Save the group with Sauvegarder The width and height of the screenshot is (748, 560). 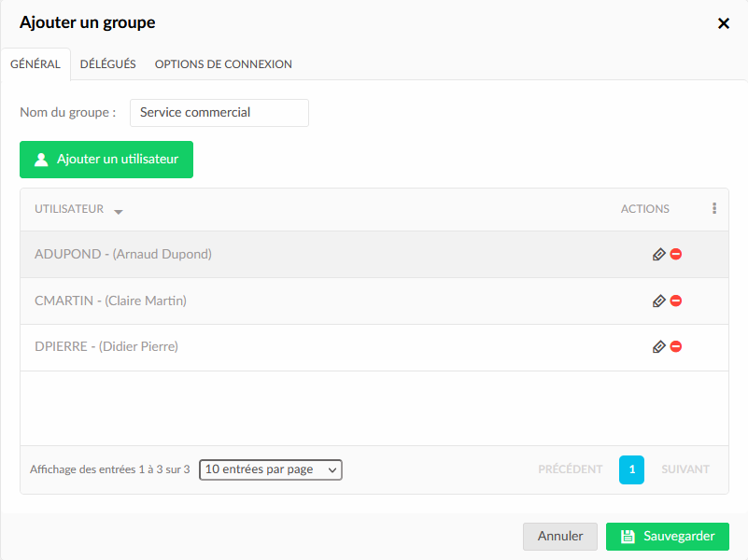pyautogui.click(x=668, y=537)
